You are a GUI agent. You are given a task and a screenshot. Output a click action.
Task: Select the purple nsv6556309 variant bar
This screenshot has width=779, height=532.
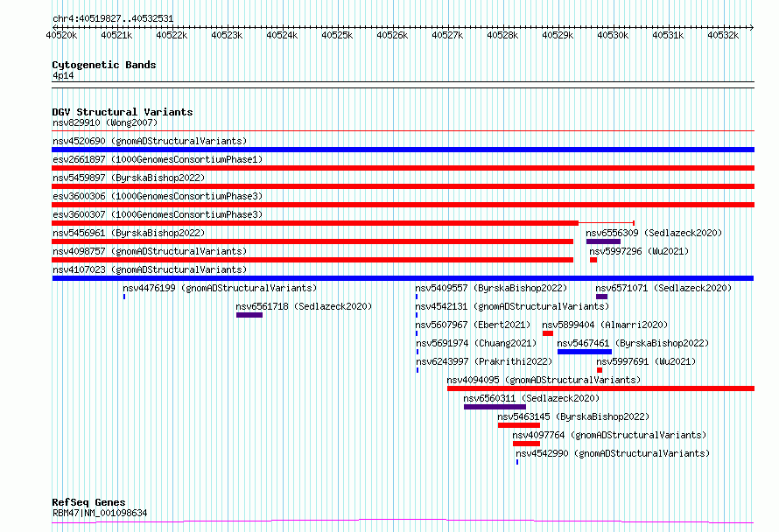click(x=603, y=241)
